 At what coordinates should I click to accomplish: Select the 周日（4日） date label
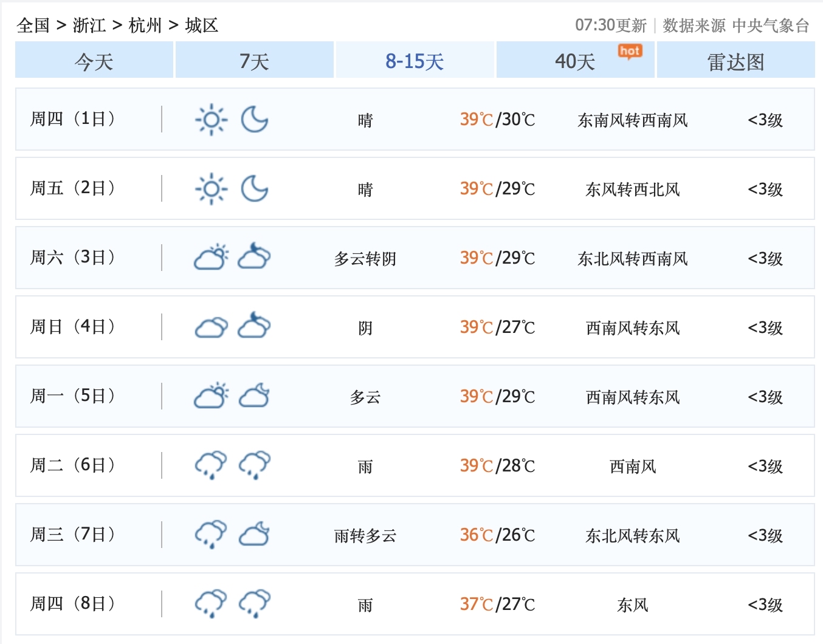(72, 327)
